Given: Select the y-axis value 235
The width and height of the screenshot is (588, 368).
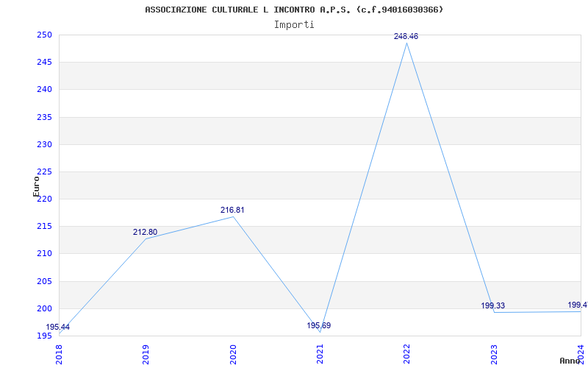Looking at the screenshot, I should tap(44, 117).
